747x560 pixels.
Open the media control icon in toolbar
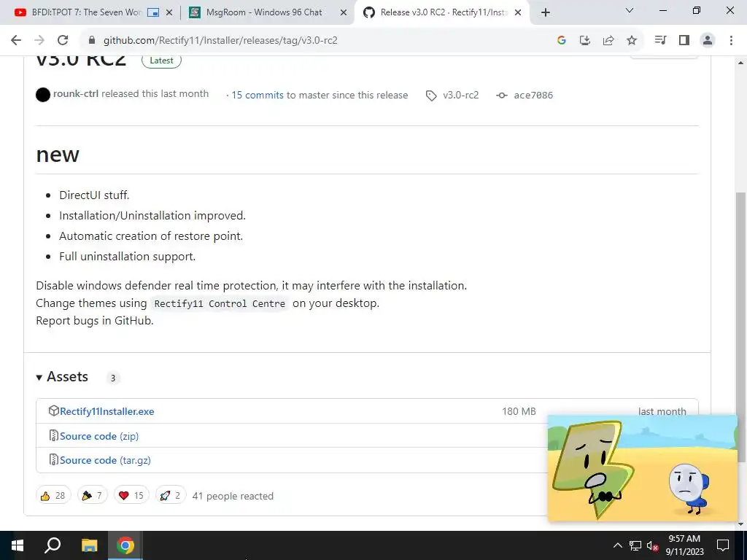(x=660, y=41)
